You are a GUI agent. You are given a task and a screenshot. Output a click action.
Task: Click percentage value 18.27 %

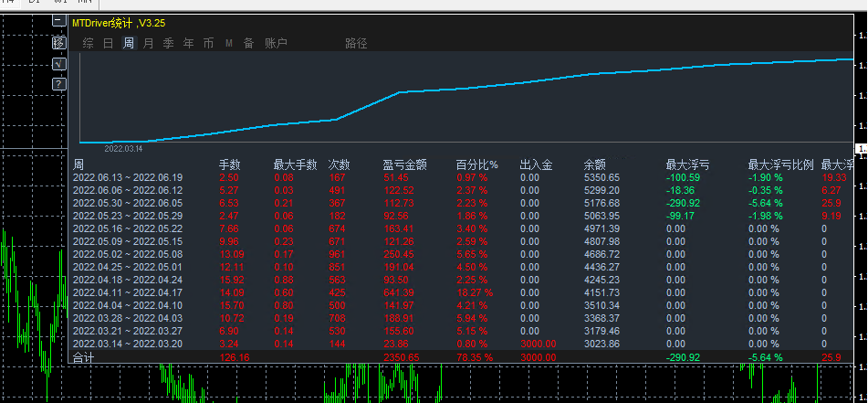tap(474, 292)
